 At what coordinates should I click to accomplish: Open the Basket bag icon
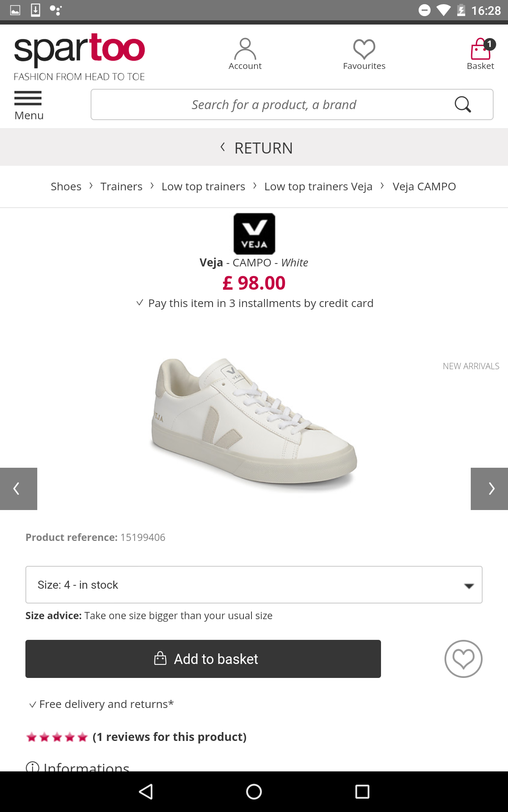click(481, 49)
